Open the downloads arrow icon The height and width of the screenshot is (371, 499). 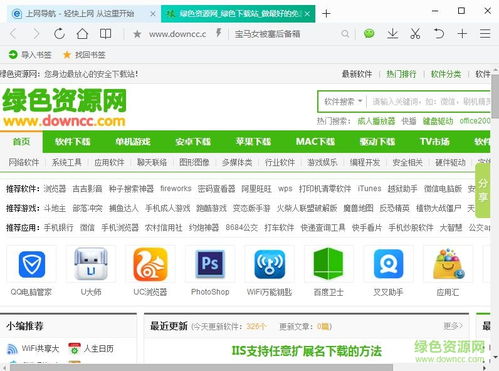point(393,33)
